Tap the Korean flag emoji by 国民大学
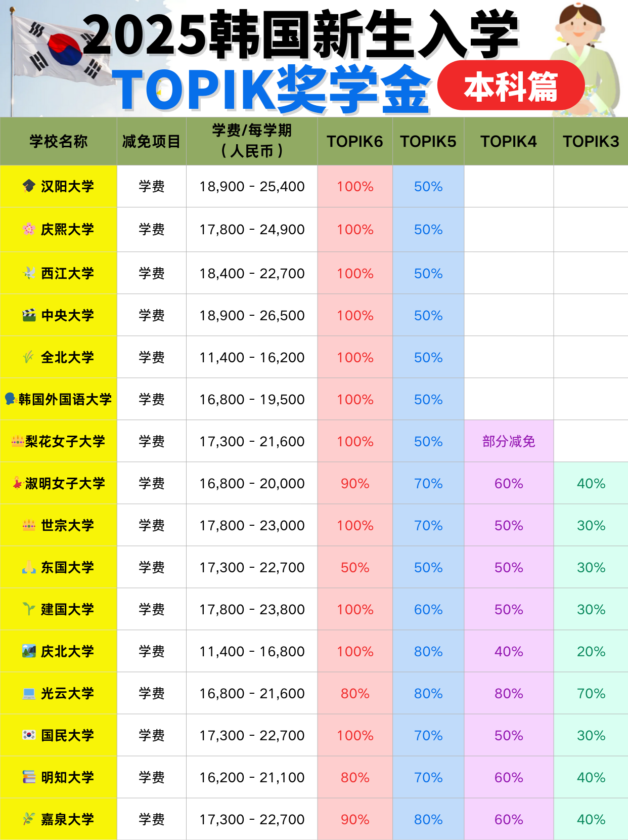 29,735
